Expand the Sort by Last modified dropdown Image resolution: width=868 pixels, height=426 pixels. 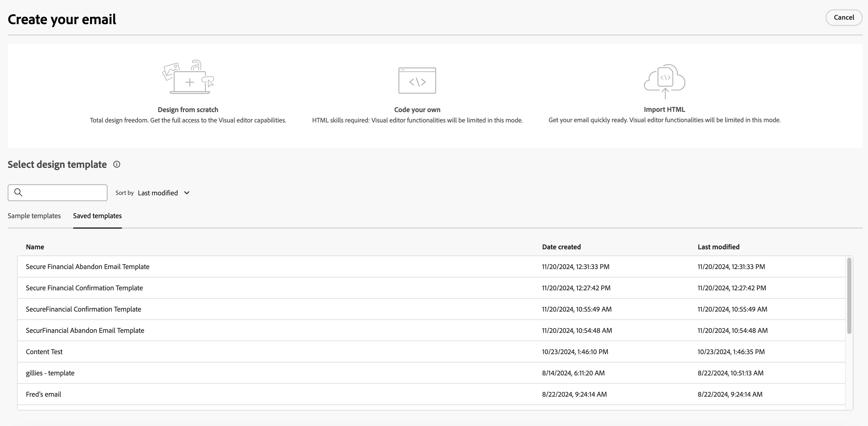(x=164, y=193)
